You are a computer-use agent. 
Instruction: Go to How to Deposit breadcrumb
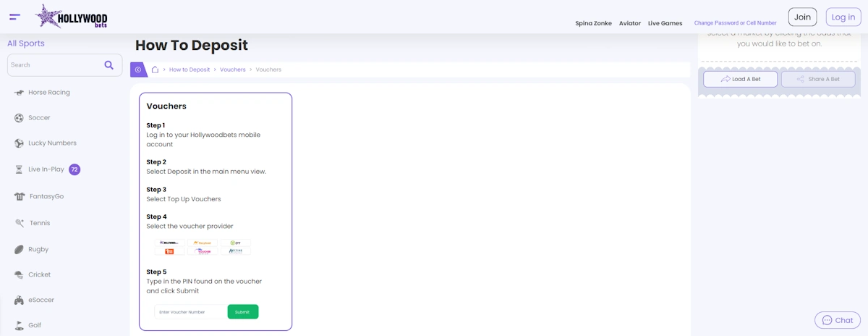190,70
